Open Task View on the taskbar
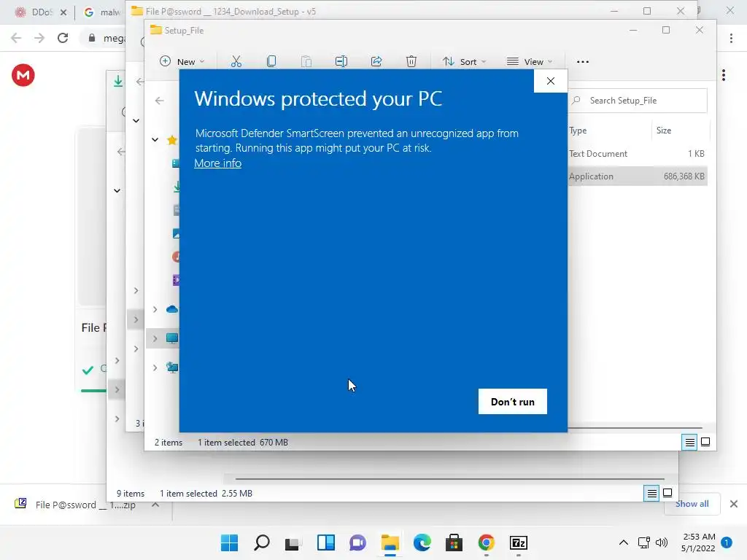 coord(293,542)
